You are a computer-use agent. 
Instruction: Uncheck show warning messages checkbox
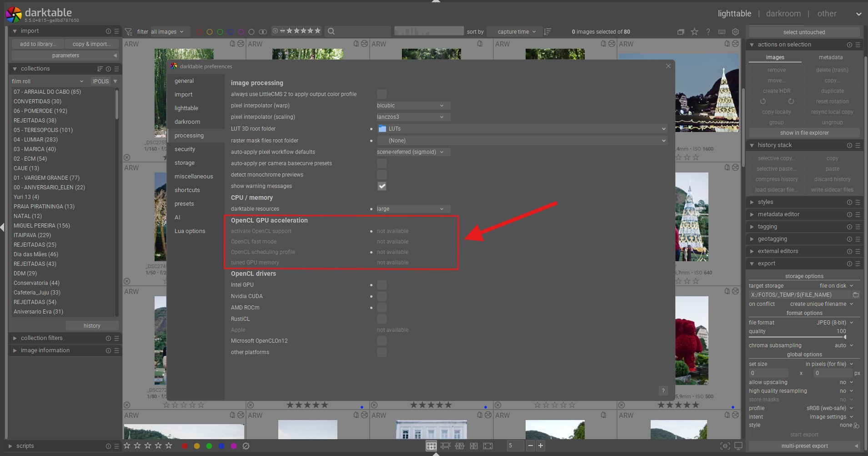382,186
